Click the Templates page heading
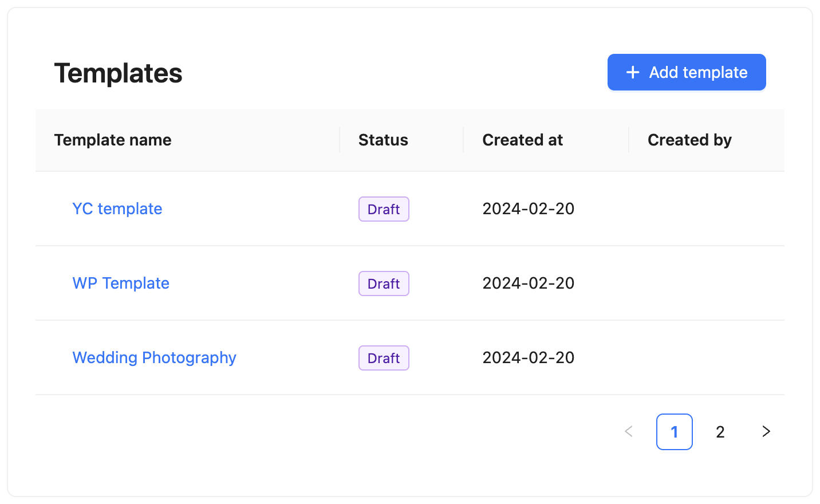 click(118, 73)
